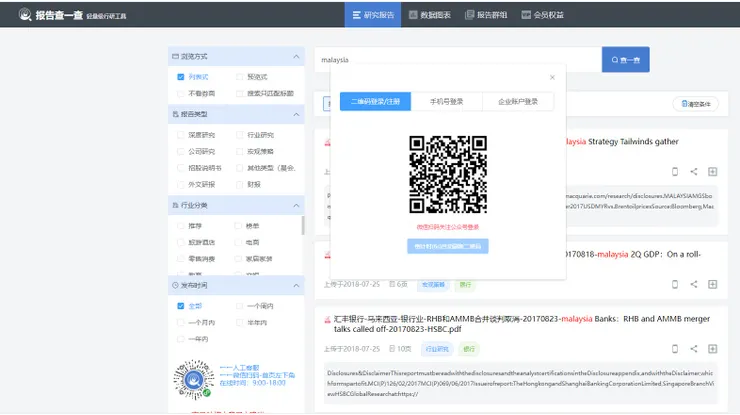The height and width of the screenshot is (415, 740).
Task: Uncheck the checked 列表式 checkbox
Action: [x=180, y=77]
